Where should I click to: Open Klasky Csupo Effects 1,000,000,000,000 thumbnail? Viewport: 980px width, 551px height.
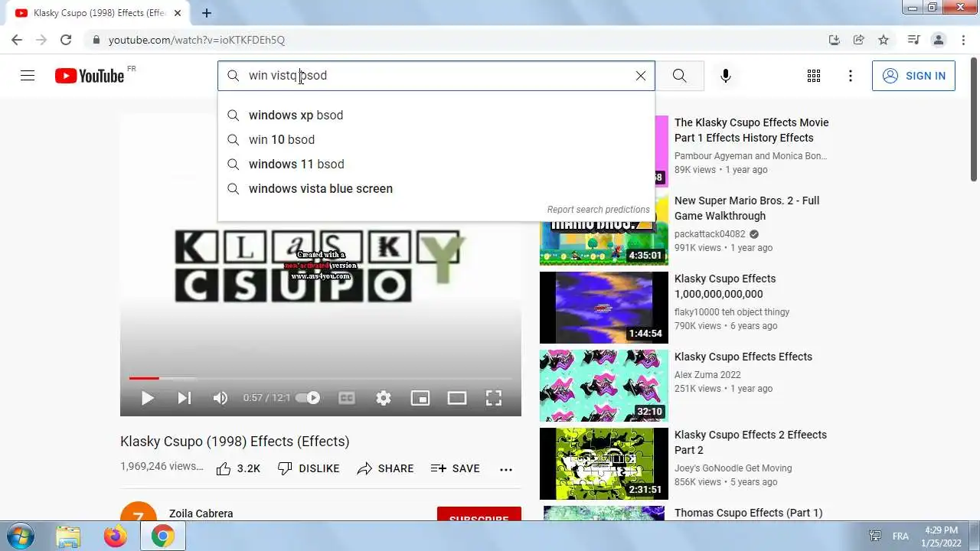604,308
